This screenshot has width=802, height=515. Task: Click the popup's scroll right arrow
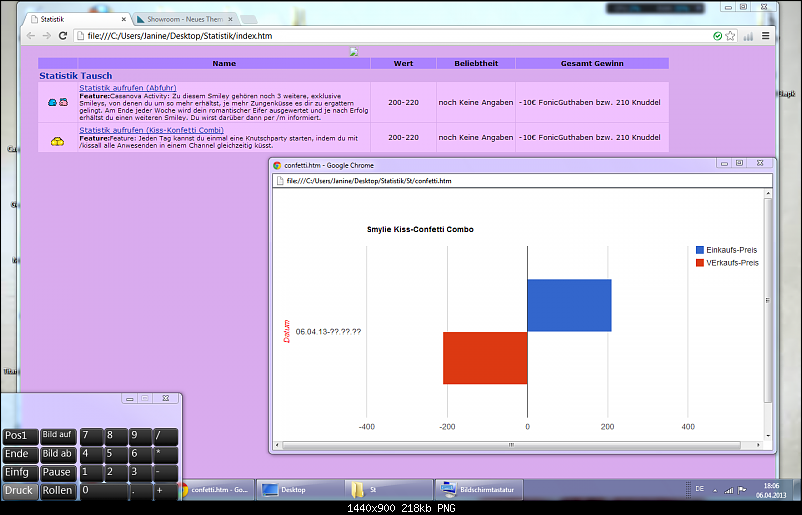(759, 445)
